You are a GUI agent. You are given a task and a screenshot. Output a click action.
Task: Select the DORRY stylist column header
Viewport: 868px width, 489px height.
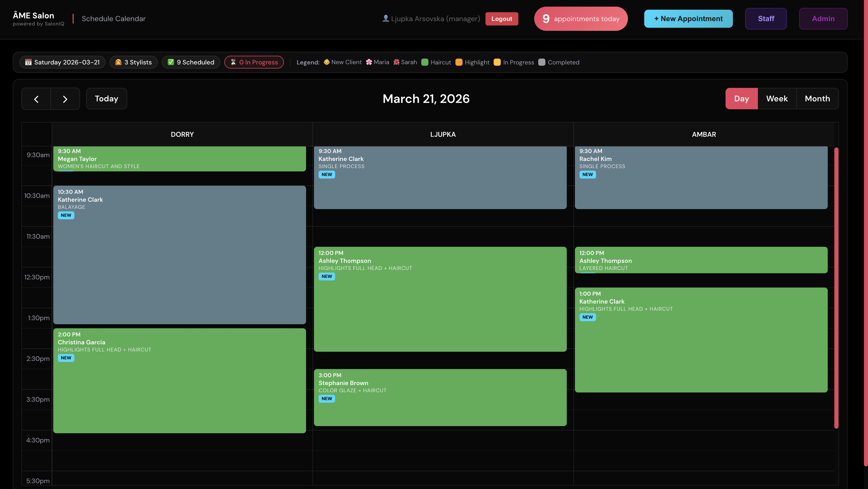(182, 134)
